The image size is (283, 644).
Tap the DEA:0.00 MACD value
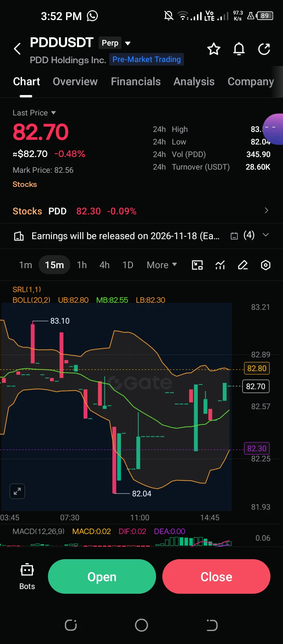coord(169,531)
